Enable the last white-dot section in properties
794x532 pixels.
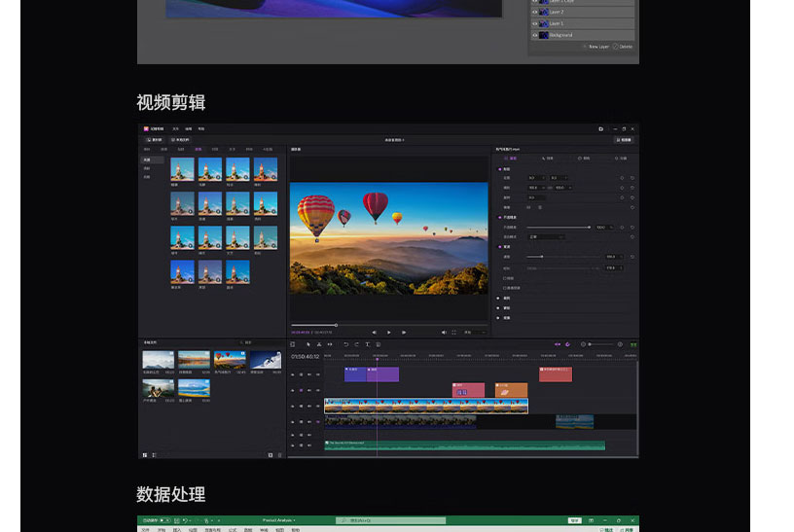point(498,318)
